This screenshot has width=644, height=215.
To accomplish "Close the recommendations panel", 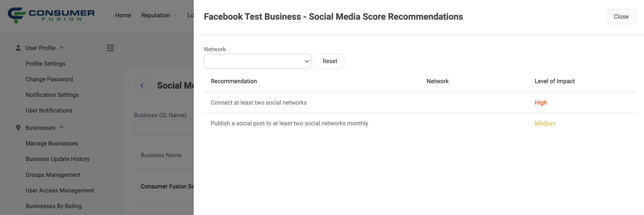I will (x=621, y=17).
